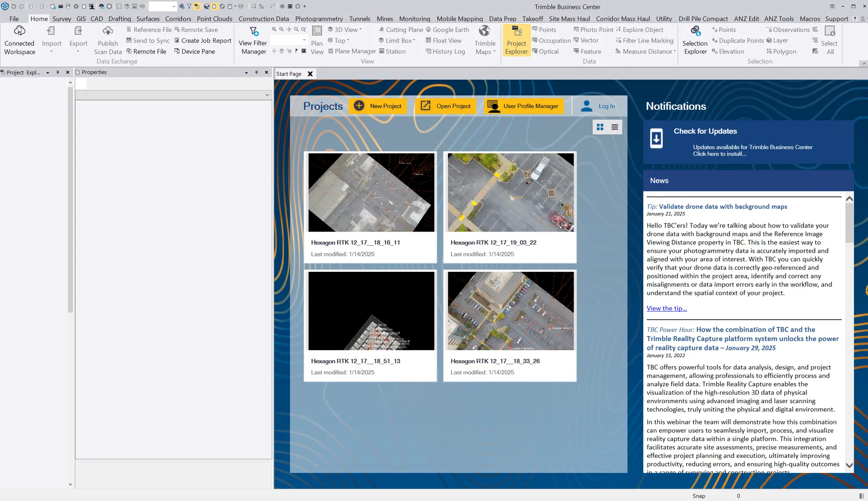Viewport: 868px width, 501px height.
Task: Open the Export dropdown
Action: pos(78,52)
